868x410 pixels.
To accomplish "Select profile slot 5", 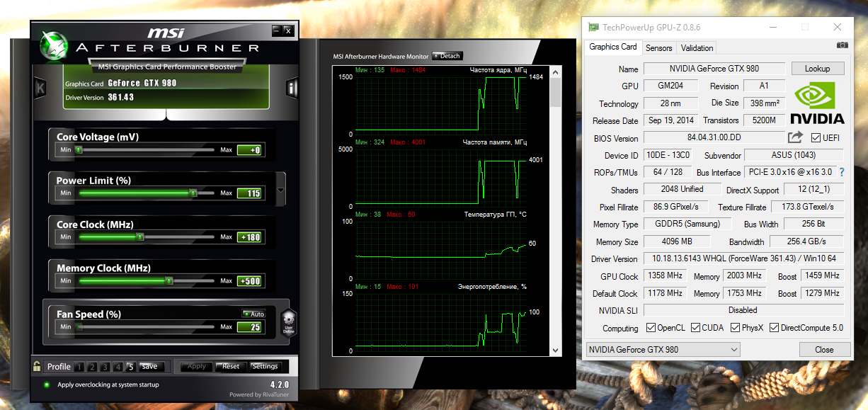I will (x=130, y=367).
